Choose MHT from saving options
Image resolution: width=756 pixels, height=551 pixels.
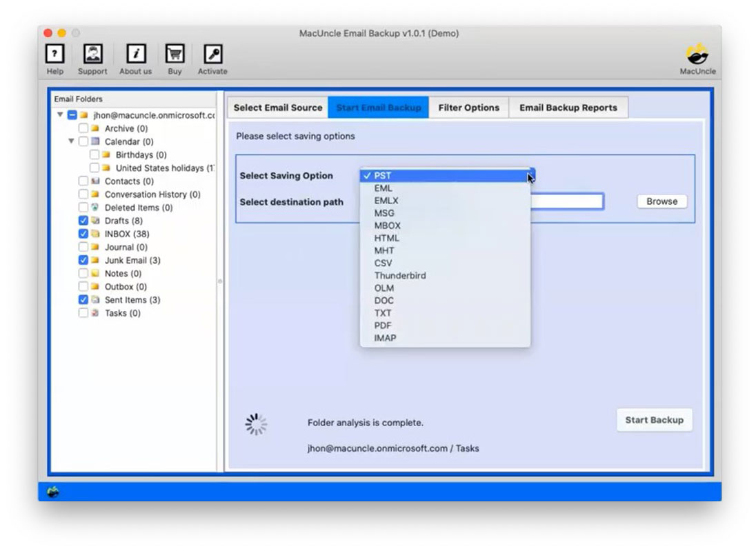pyautogui.click(x=445, y=250)
